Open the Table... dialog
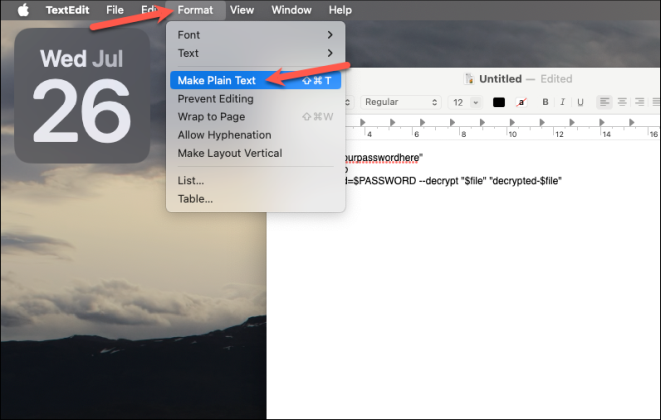Screen dimensions: 661x420 pos(255,199)
